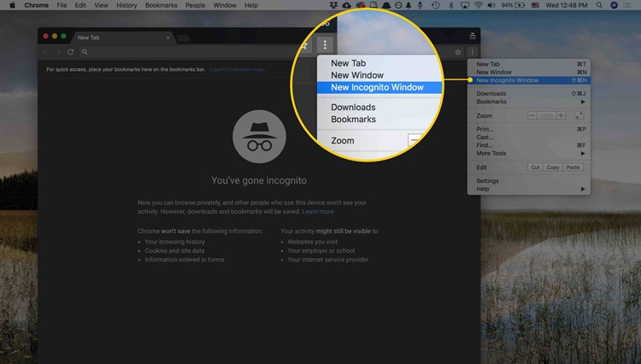Click the back navigation arrow in Chrome
641x364 pixels.
(x=45, y=52)
